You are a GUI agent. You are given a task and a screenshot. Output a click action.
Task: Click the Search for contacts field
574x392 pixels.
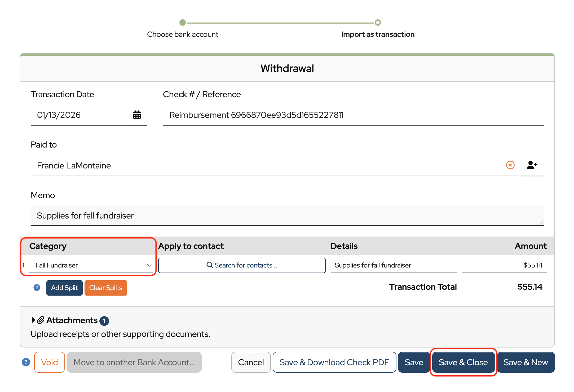pyautogui.click(x=242, y=265)
